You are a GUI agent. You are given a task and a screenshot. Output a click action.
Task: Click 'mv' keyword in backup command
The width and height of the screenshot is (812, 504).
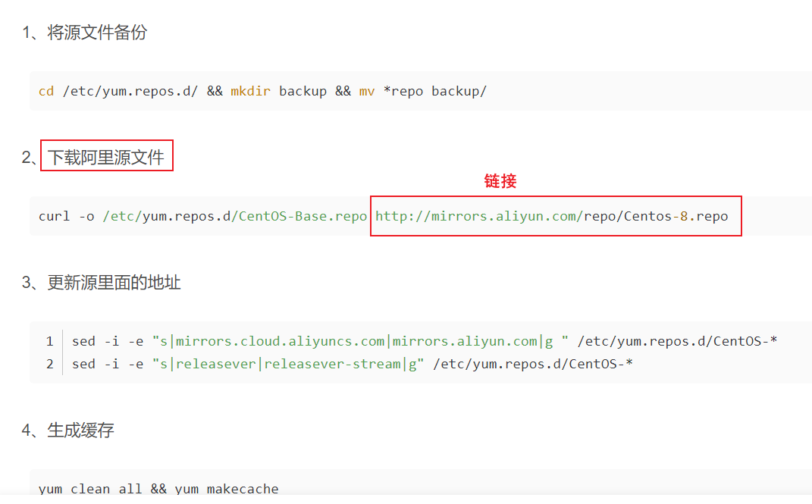click(367, 91)
